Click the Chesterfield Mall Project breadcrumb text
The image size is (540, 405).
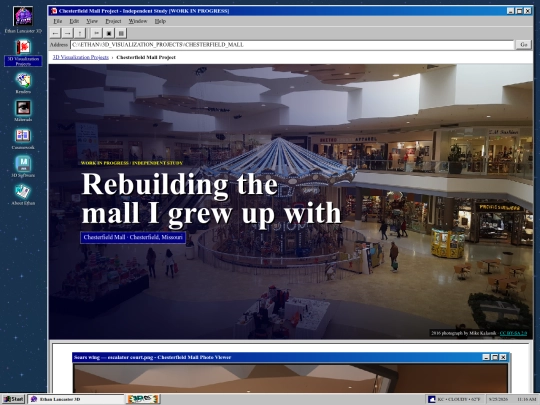coord(146,57)
